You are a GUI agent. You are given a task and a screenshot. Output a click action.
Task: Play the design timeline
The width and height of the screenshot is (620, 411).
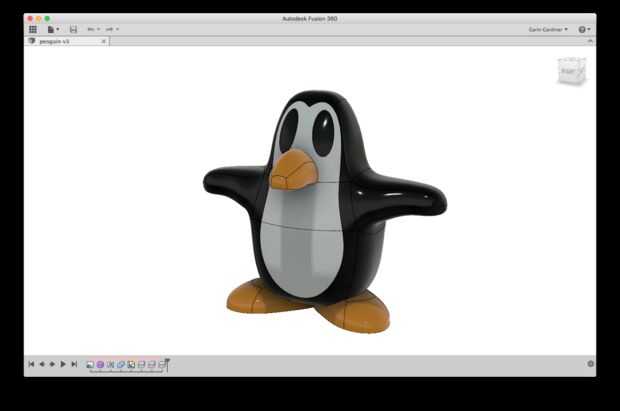point(63,364)
